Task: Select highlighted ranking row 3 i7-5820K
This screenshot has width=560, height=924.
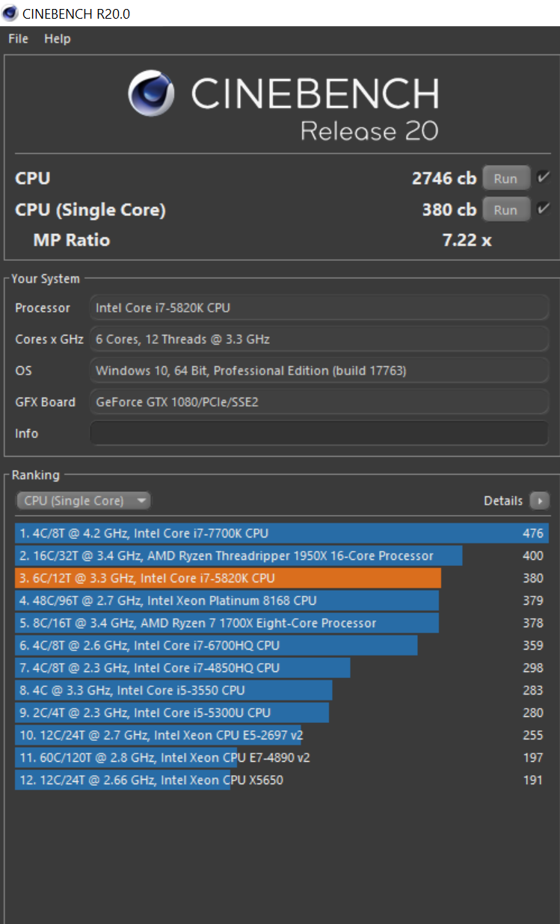Action: 282,578
